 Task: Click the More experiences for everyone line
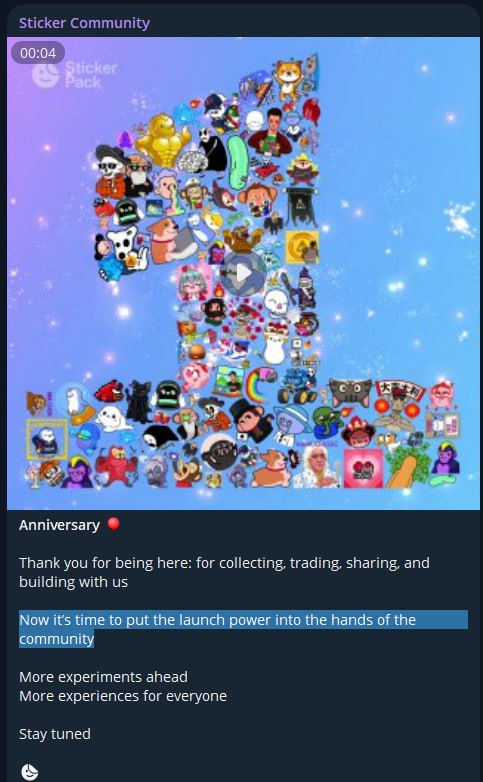tap(123, 696)
